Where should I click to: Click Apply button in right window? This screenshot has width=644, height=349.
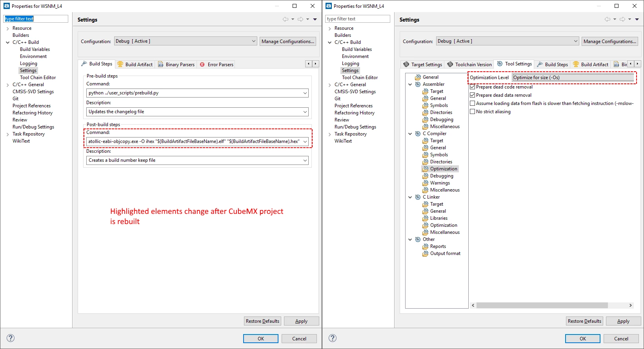[x=623, y=321]
